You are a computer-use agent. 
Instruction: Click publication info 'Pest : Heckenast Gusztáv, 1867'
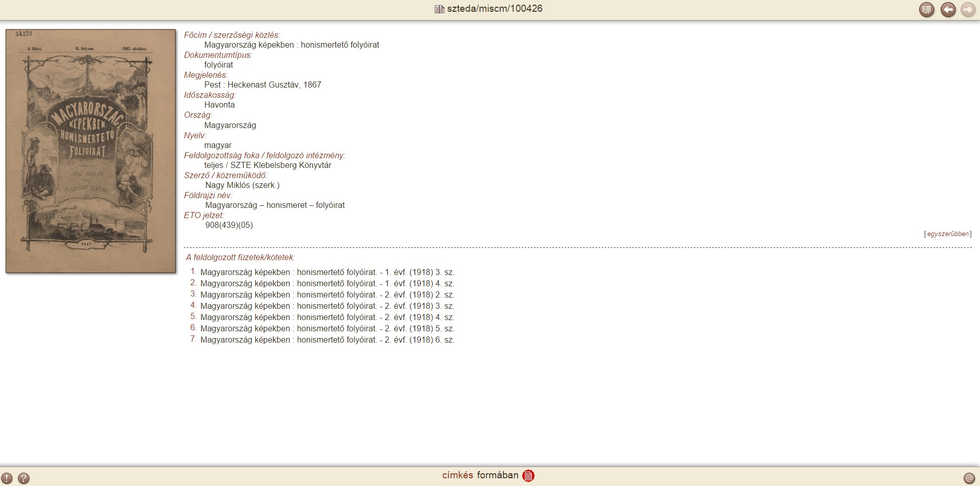[263, 85]
